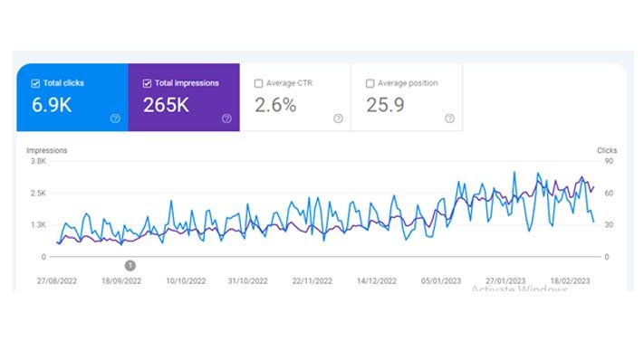Click the Average CTR card label
This screenshot has width=644, height=341.
coord(290,83)
